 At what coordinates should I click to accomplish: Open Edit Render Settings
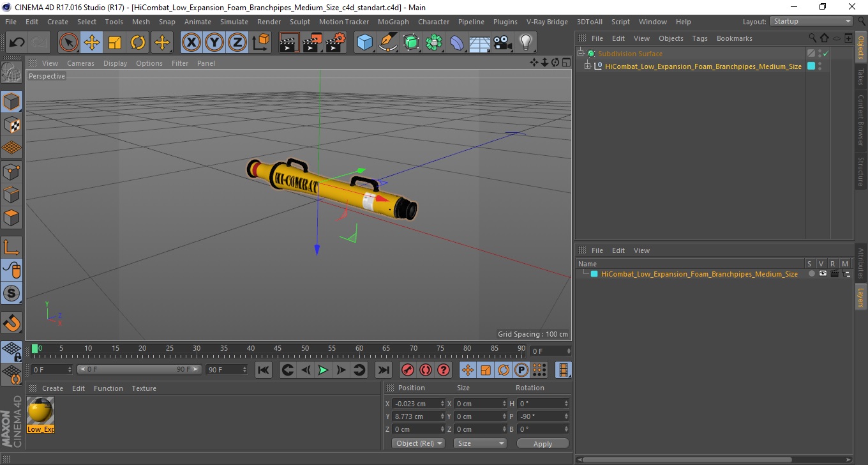336,43
